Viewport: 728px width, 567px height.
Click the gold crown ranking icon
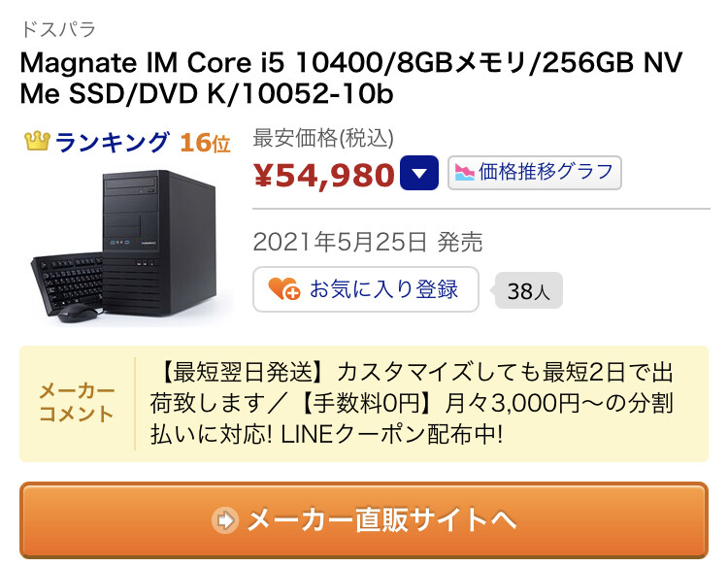tap(37, 143)
